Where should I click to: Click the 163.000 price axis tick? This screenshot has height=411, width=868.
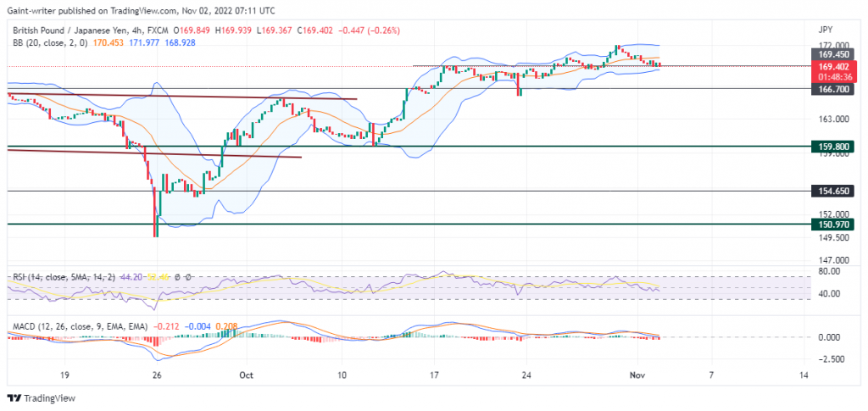834,119
